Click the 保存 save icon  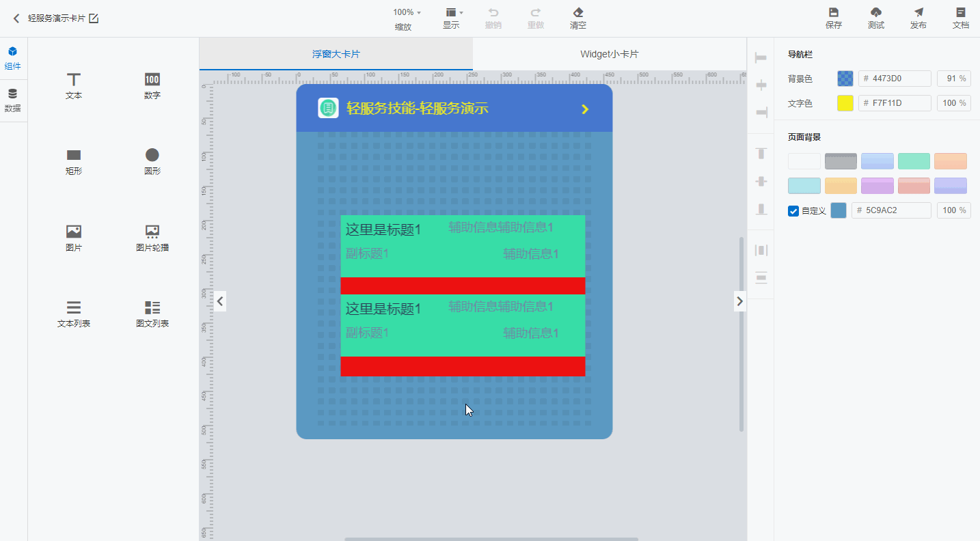tap(834, 18)
